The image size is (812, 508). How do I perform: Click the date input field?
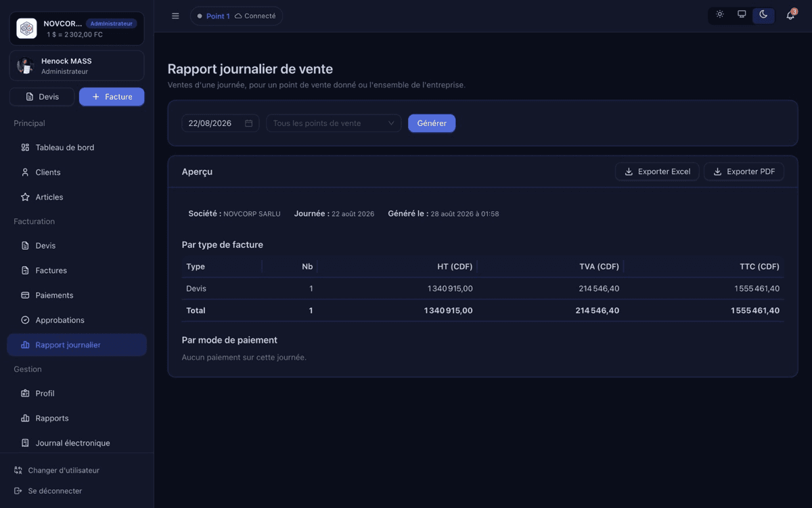click(221, 123)
